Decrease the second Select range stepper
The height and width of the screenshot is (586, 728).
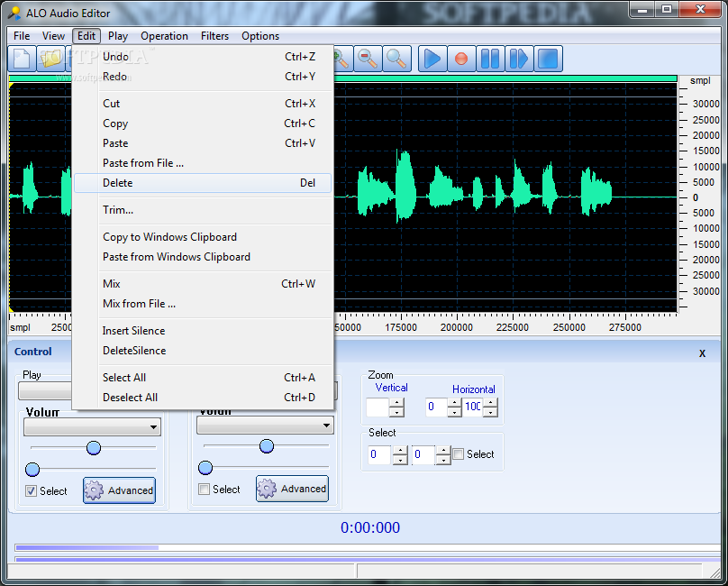[x=443, y=460]
